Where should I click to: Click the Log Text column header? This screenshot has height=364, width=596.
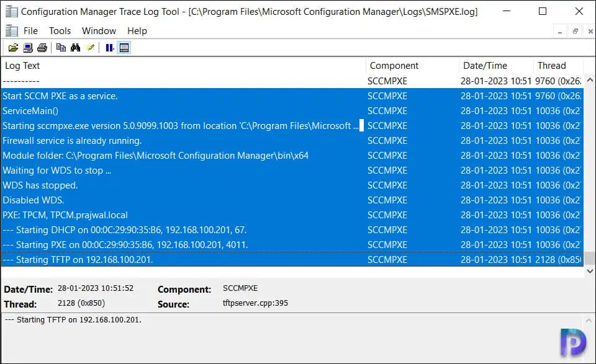click(x=183, y=66)
